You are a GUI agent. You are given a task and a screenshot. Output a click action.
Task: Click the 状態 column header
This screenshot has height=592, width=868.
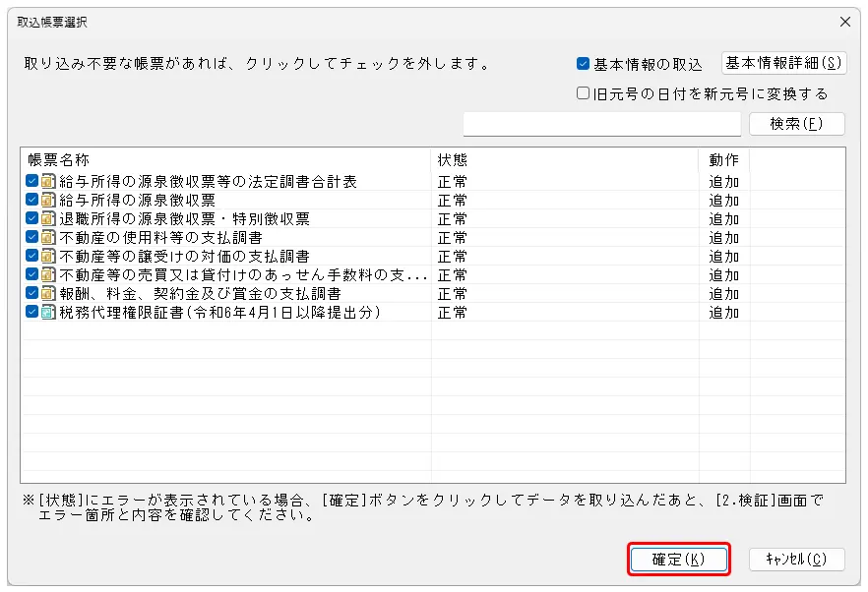(565, 159)
